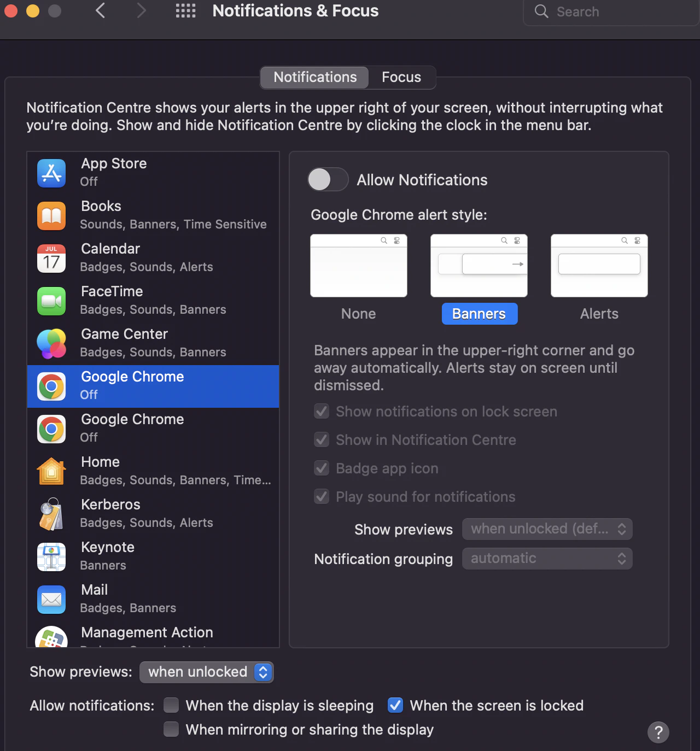Switch to the Notifications tab
Image resolution: width=700 pixels, height=751 pixels.
(x=315, y=77)
